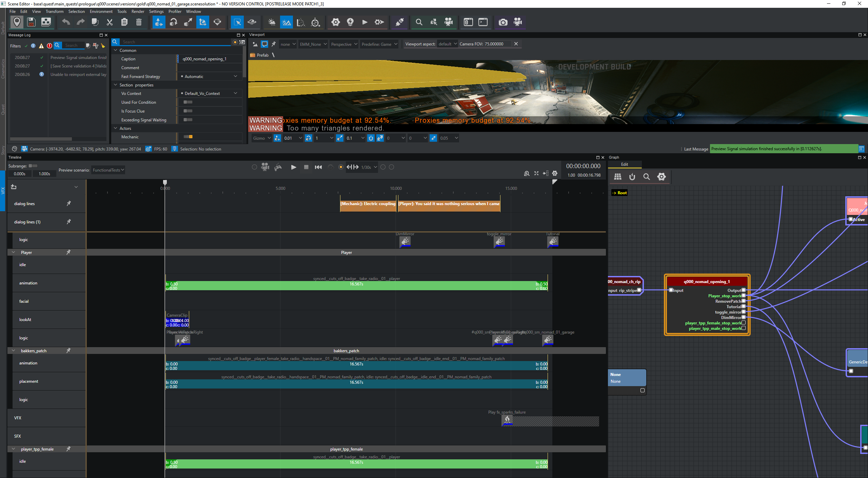This screenshot has width=868, height=478.
Task: Open the Gizmo dropdown
Action: coord(261,138)
